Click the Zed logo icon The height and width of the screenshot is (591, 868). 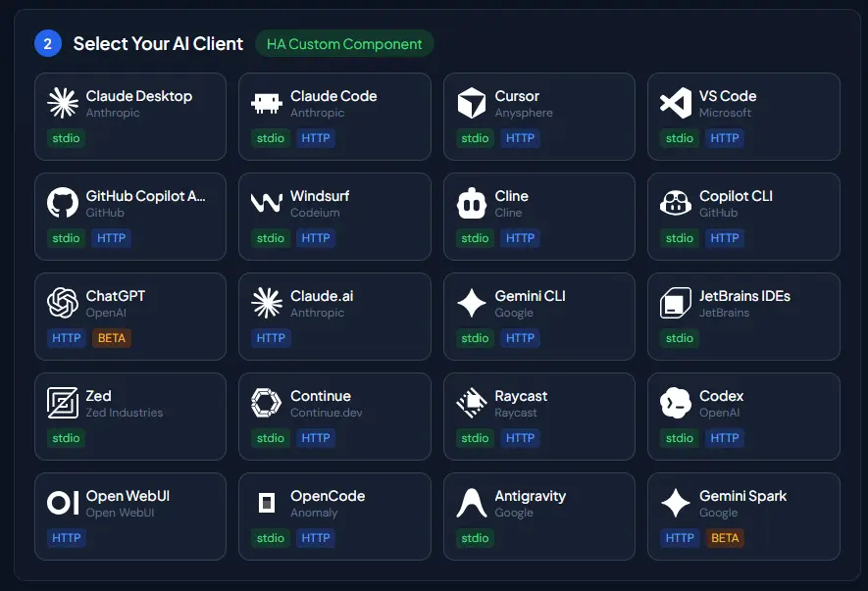pos(63,403)
